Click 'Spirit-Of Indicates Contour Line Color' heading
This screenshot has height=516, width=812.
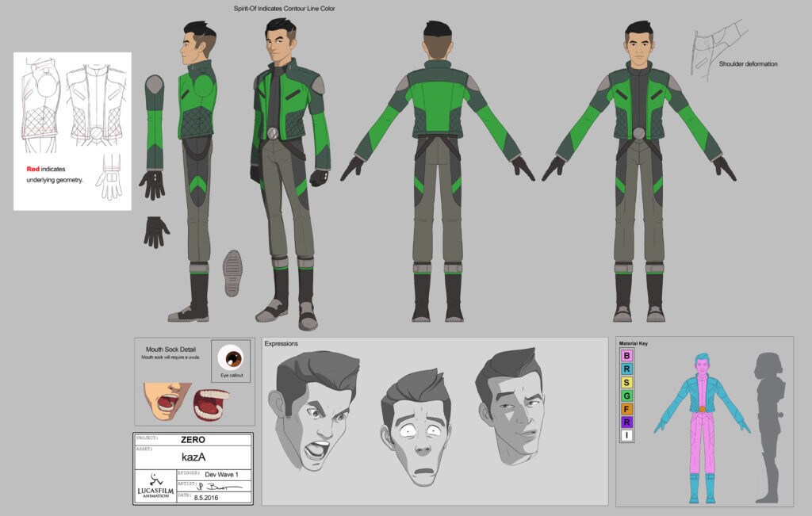coord(284,8)
